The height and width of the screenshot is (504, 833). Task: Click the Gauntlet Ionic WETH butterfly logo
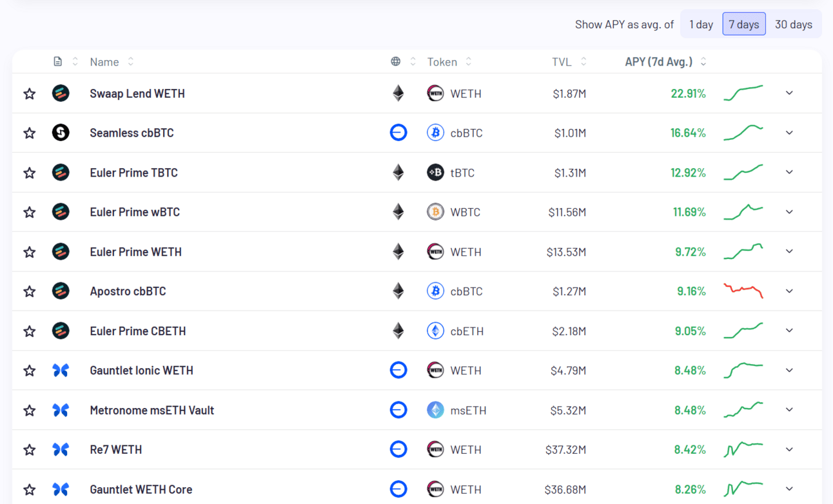tap(61, 371)
